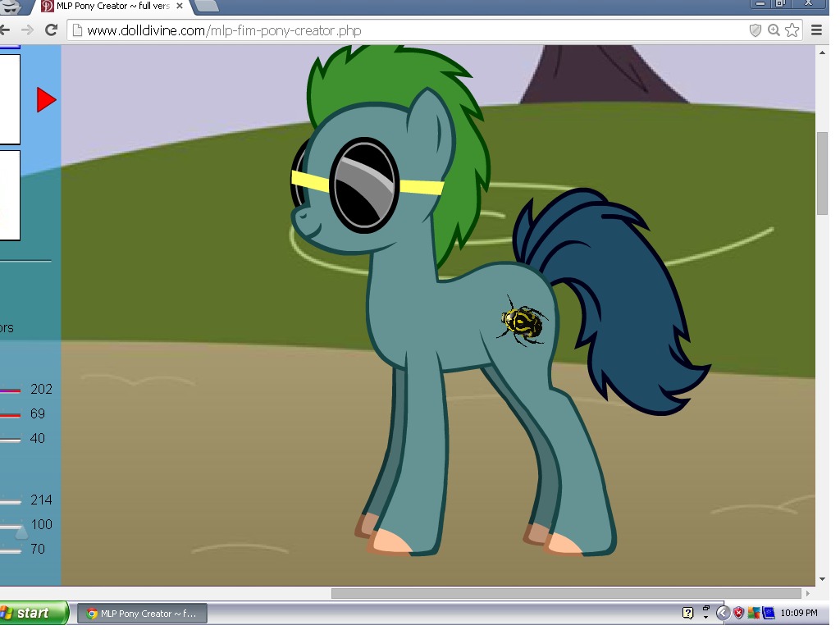Go back using the browser back arrow

click(x=6, y=30)
